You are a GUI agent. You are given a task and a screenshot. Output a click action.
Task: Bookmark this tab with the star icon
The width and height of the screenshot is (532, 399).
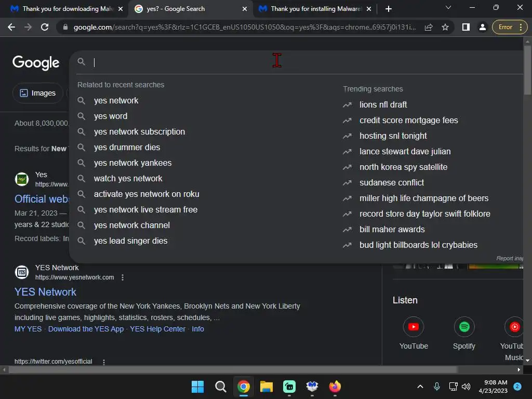point(445,27)
